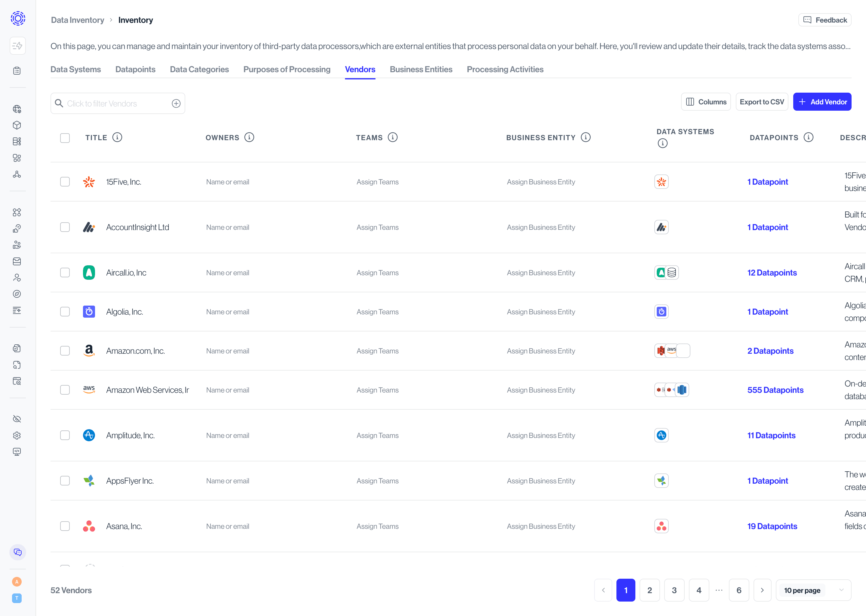Click Amplitude data system icon

coord(661,436)
